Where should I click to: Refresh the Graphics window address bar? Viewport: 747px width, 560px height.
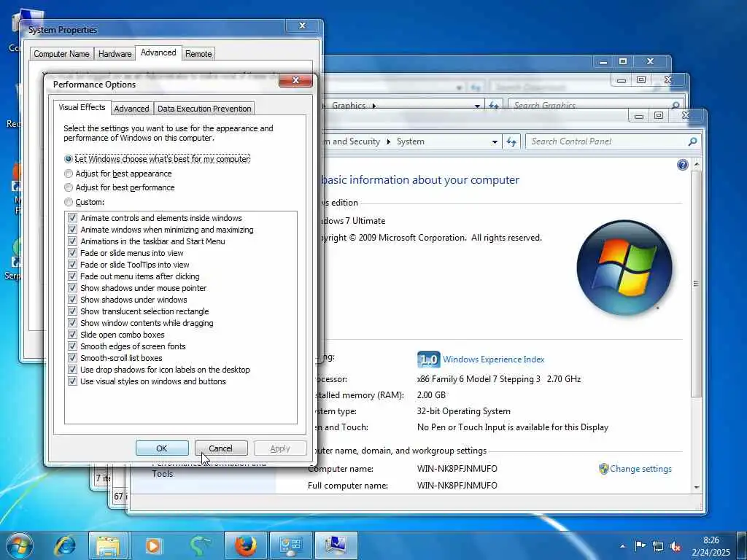(494, 105)
